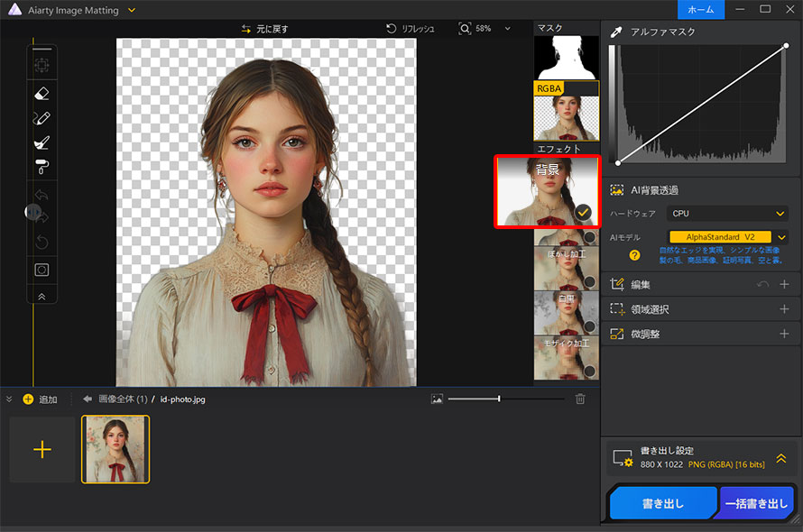The image size is (803, 532).
Task: Select the pencil brush tool
Action: pyautogui.click(x=42, y=118)
